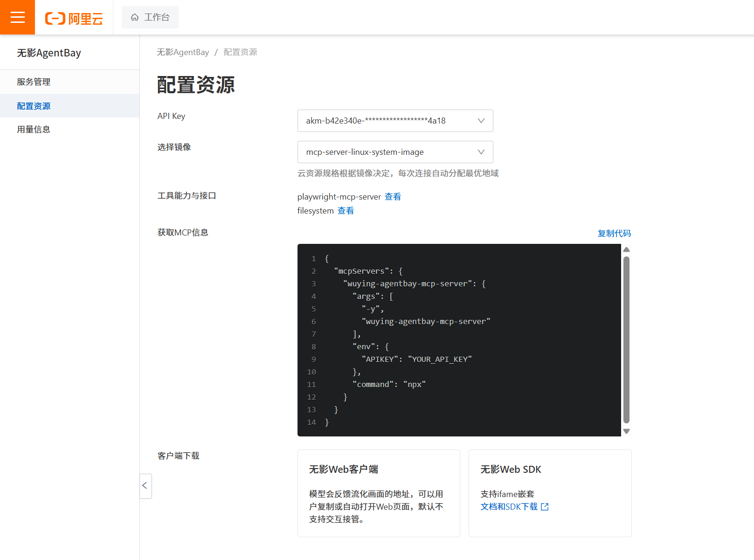Click "YOUR_API_KEY" in the code
Image resolution: width=754 pixels, height=560 pixels.
(x=440, y=359)
